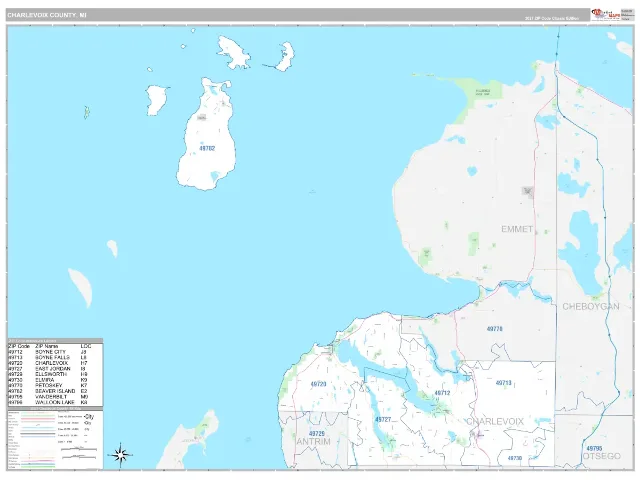This screenshot has width=640, height=480.
Task: Click BOYNE FALLS in the ZIP index table
Action: [x=52, y=358]
